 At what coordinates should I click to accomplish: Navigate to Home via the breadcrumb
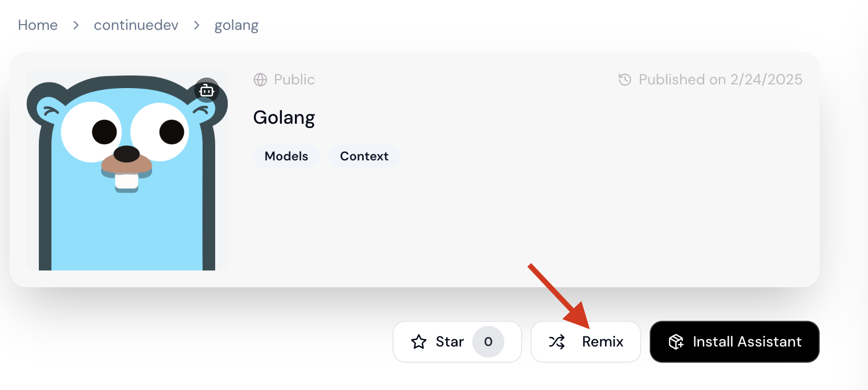37,25
